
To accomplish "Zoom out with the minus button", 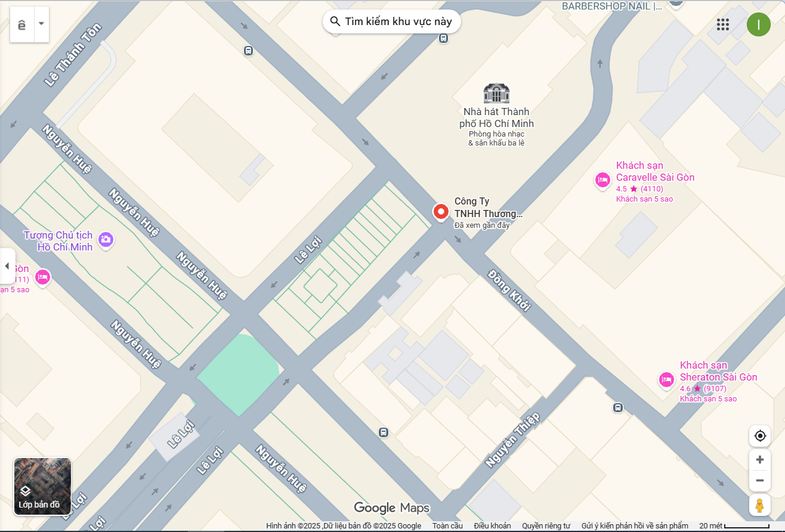I will coord(759,481).
